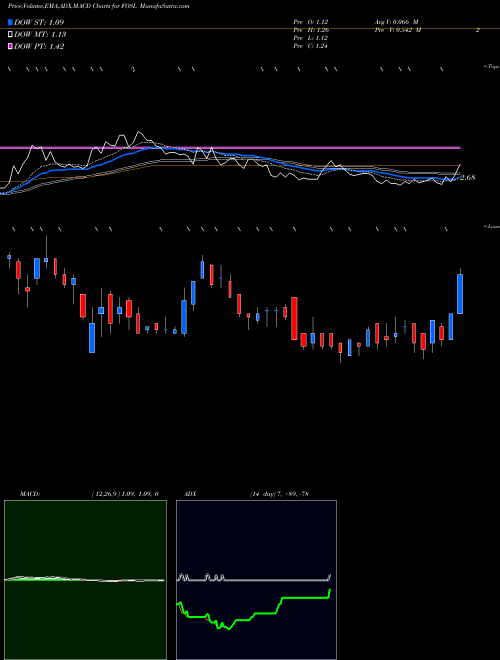Click the 'Pre O: 1.12' value
The height and width of the screenshot is (660, 500).
[311, 22]
